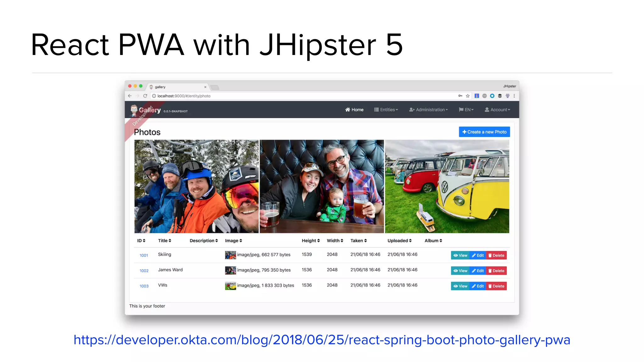Click the key password icon in address bar
This screenshot has width=644, height=362.
click(x=460, y=96)
